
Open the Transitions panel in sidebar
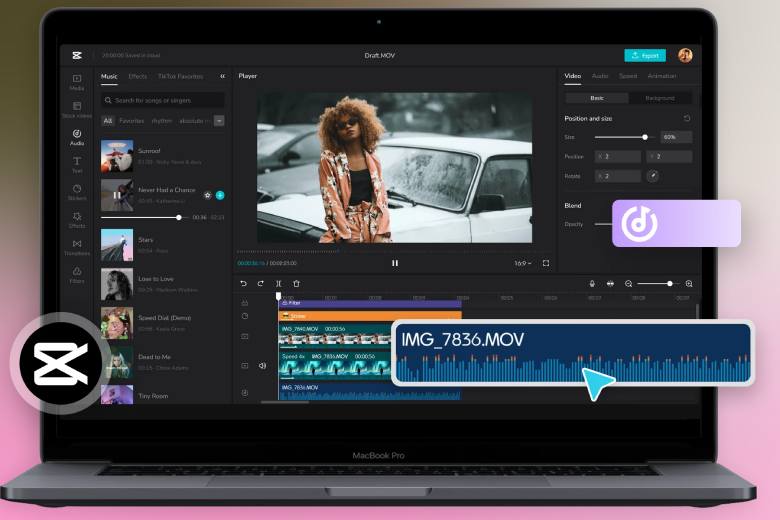click(77, 246)
